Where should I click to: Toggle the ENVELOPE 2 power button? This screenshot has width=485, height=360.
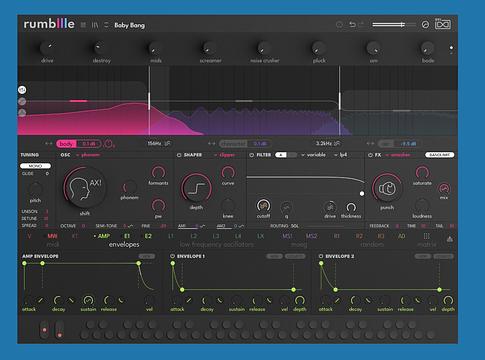321,256
